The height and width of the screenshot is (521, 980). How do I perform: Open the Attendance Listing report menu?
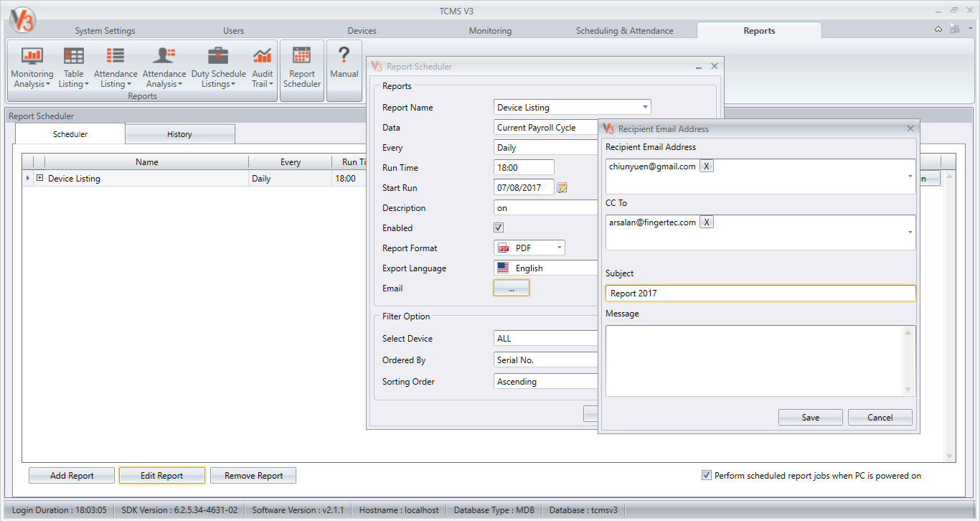pos(116,67)
